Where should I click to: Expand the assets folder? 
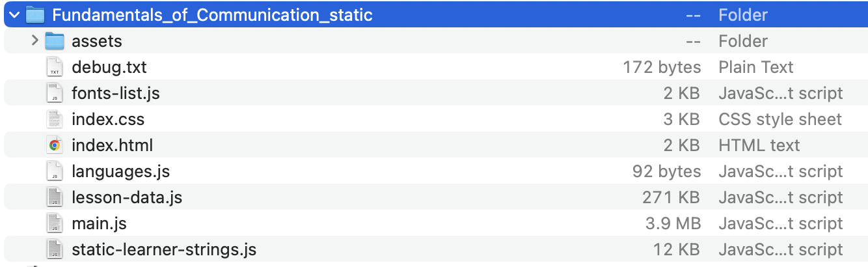pyautogui.click(x=35, y=41)
